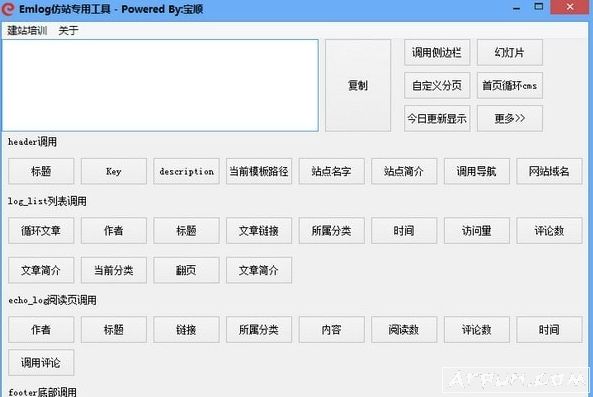Click inside the large code output text box
The width and height of the screenshot is (593, 397).
[160, 85]
